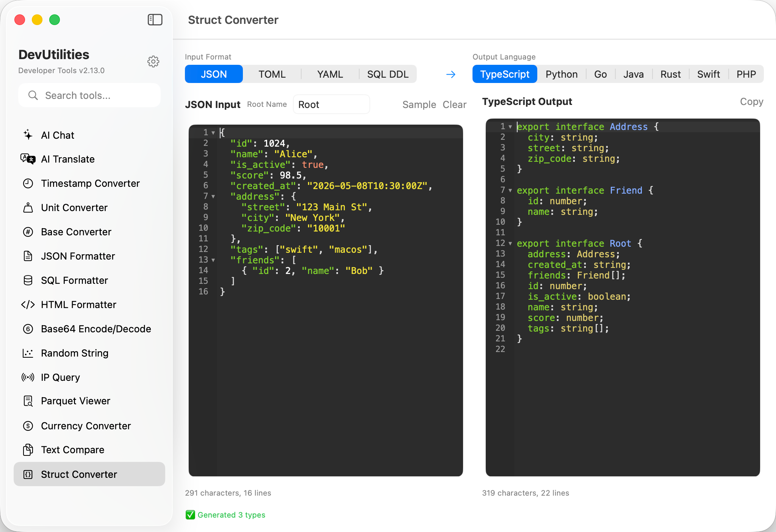Viewport: 776px width, 532px height.
Task: Collapse the "friends" array fold arrow
Action: pos(213,260)
